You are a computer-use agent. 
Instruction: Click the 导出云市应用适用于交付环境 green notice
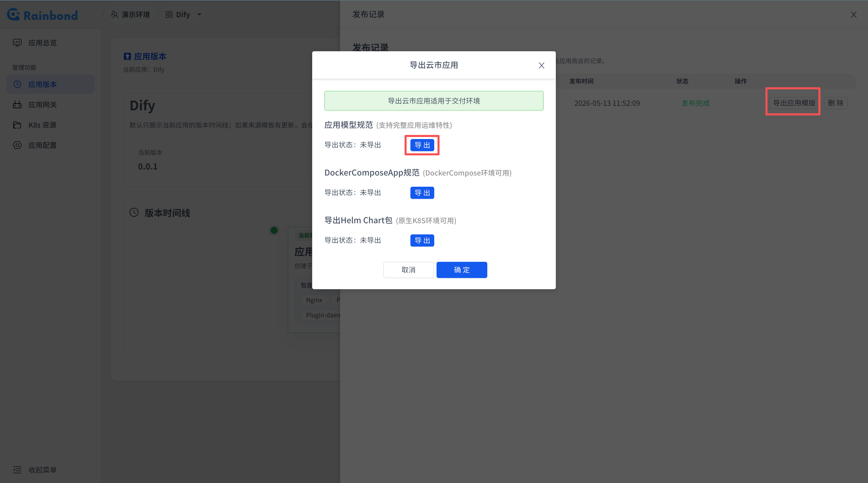434,101
